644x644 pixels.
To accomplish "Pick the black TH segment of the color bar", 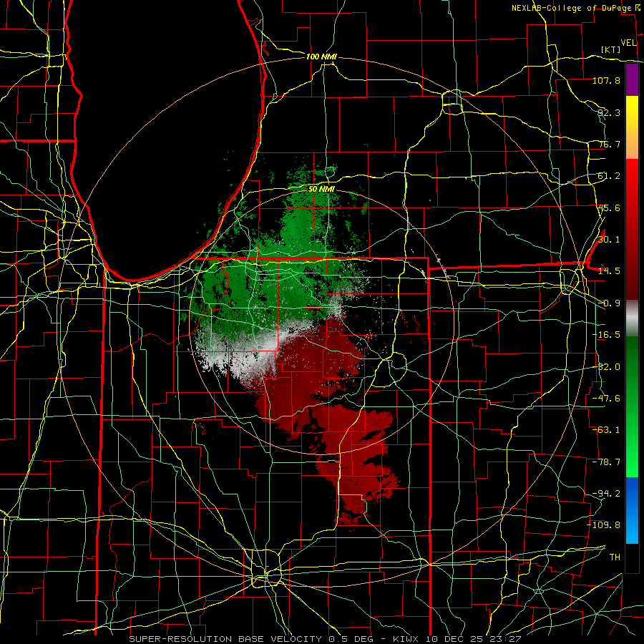I will tap(632, 557).
